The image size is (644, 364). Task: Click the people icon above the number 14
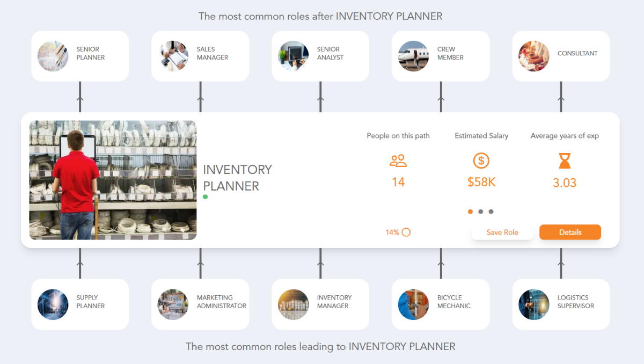coord(398,161)
